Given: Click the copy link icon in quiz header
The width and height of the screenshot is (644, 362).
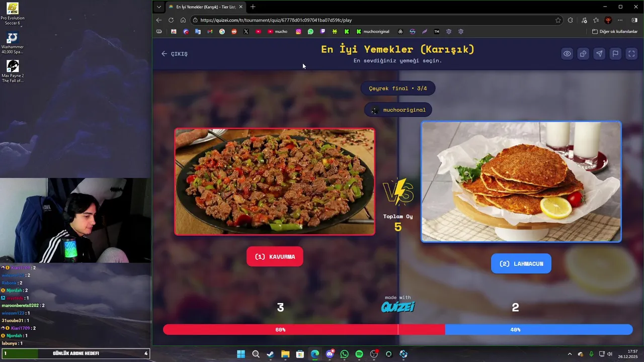Looking at the screenshot, I should pos(583,54).
